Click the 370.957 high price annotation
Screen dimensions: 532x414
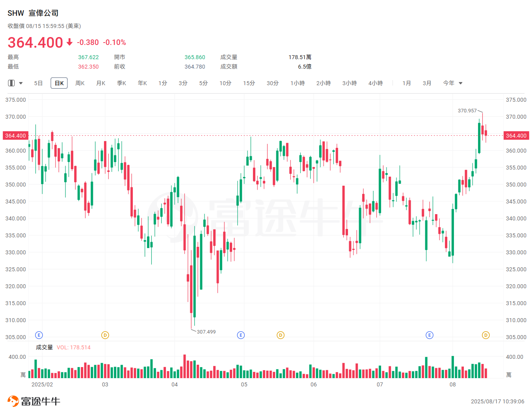(467, 111)
